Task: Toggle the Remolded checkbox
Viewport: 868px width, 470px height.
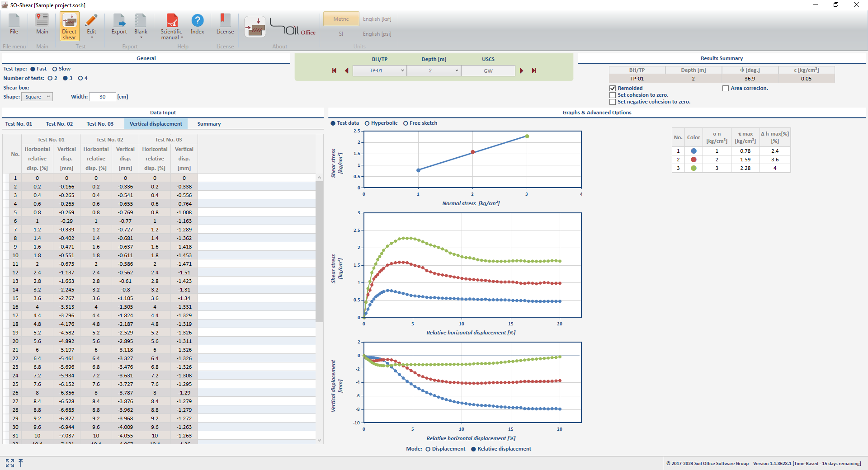Action: click(x=613, y=89)
